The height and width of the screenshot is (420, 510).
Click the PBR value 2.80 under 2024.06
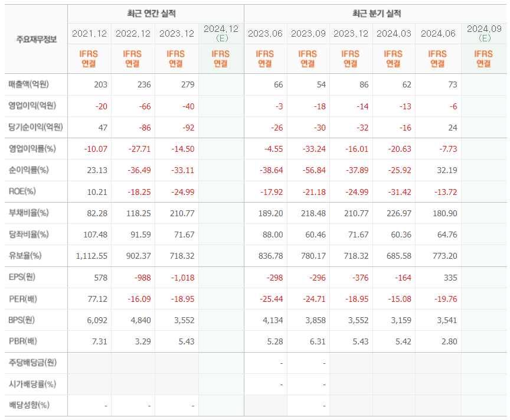click(x=450, y=341)
